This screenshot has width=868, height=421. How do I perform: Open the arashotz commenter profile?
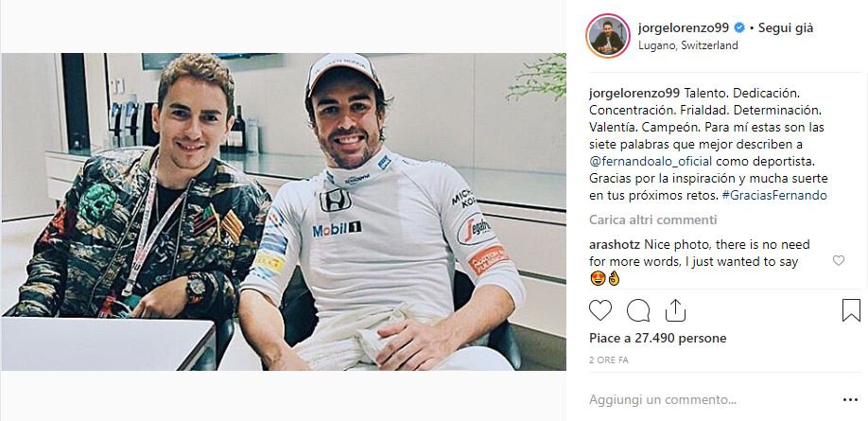[x=615, y=244]
